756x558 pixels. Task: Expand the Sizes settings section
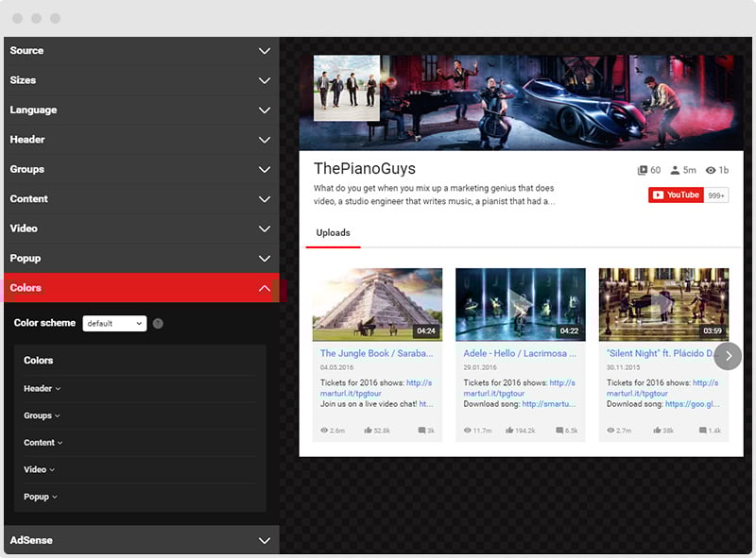click(141, 80)
